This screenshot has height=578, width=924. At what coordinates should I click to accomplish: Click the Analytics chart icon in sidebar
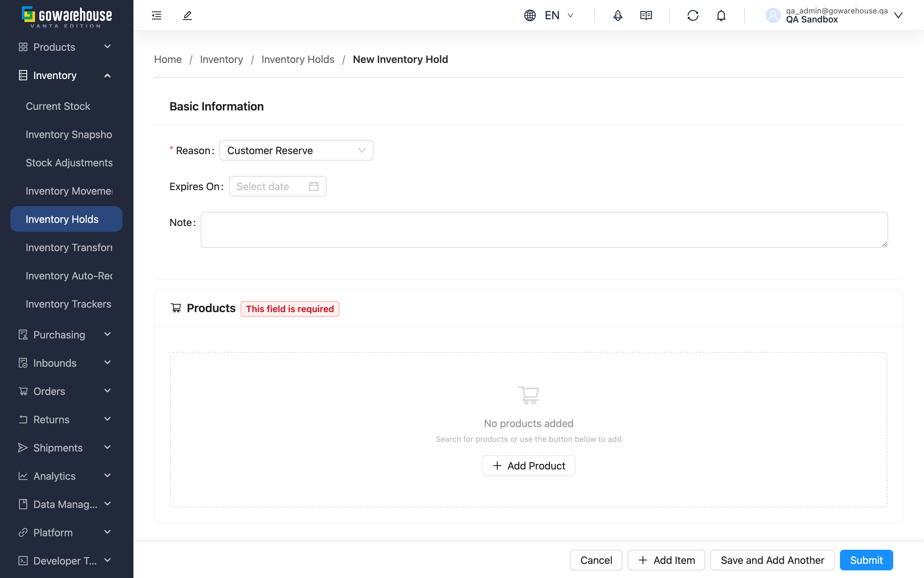pyautogui.click(x=23, y=476)
